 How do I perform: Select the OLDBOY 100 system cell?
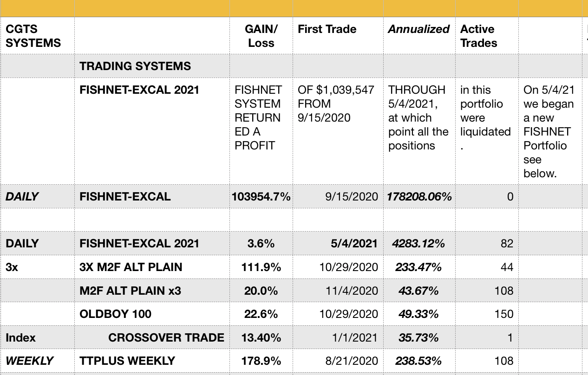[152, 314]
